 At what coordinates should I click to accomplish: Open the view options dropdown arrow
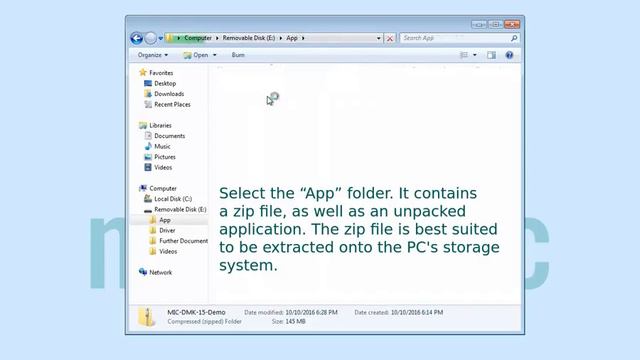point(474,55)
